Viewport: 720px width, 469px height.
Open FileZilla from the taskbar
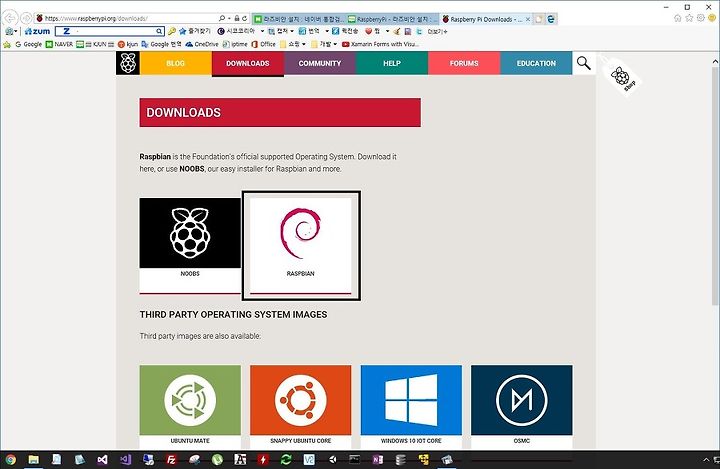pos(171,459)
